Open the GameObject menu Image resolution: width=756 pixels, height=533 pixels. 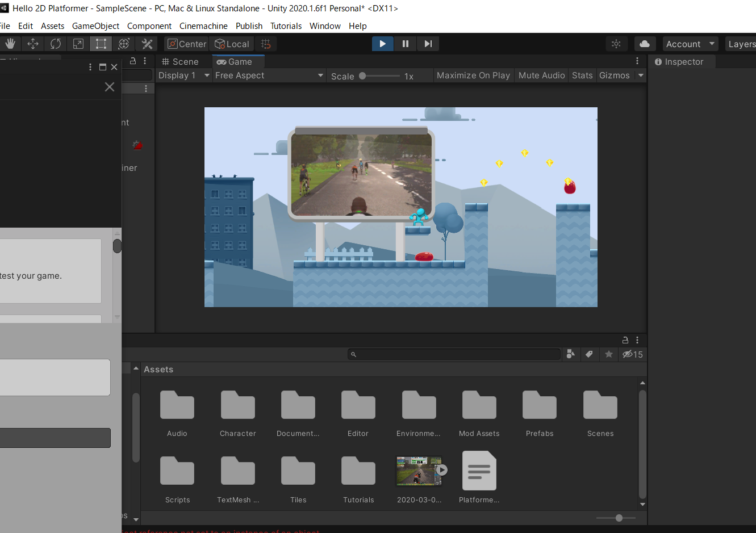coord(95,26)
